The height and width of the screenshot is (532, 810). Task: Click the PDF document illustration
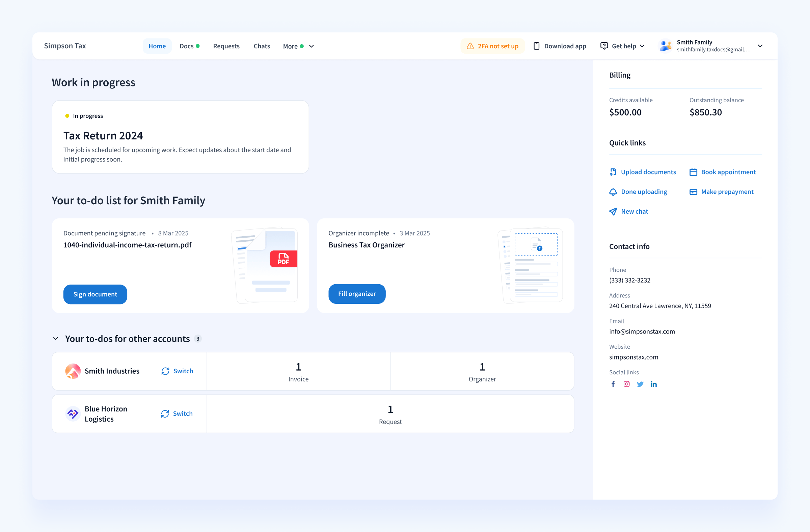pyautogui.click(x=265, y=265)
